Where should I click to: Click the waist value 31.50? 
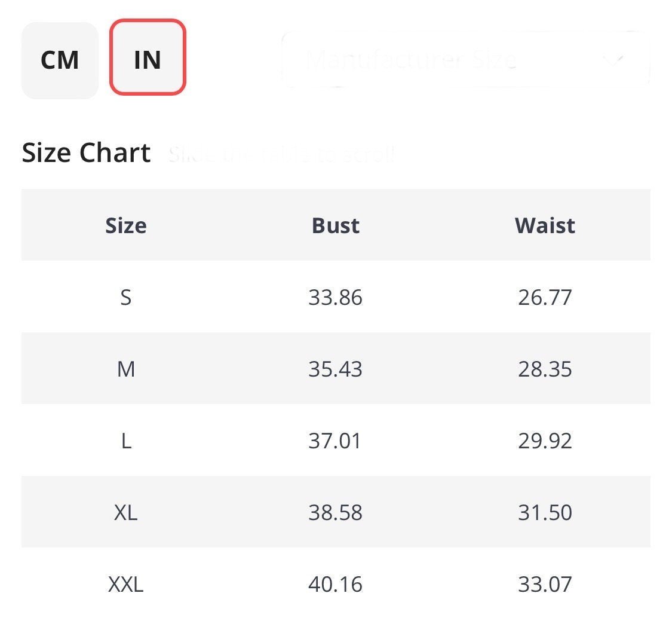point(545,512)
